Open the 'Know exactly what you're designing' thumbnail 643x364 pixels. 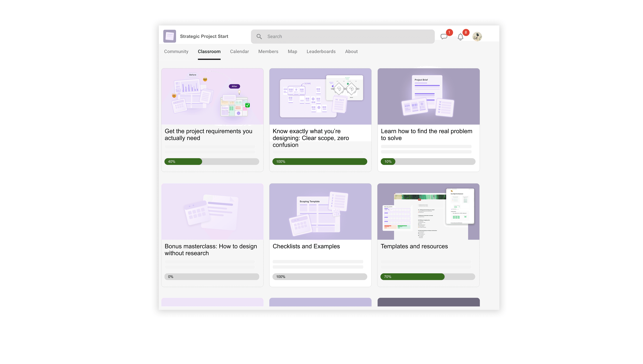point(320,97)
